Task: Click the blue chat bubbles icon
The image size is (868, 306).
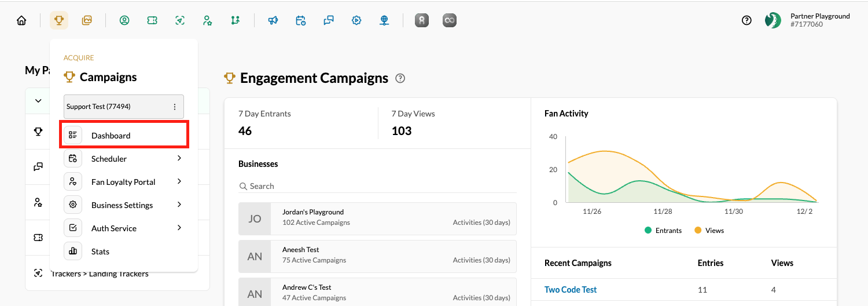Action: 329,21
